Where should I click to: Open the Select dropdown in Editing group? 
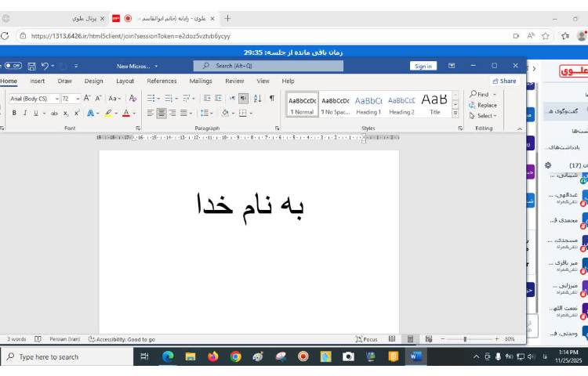coord(483,116)
